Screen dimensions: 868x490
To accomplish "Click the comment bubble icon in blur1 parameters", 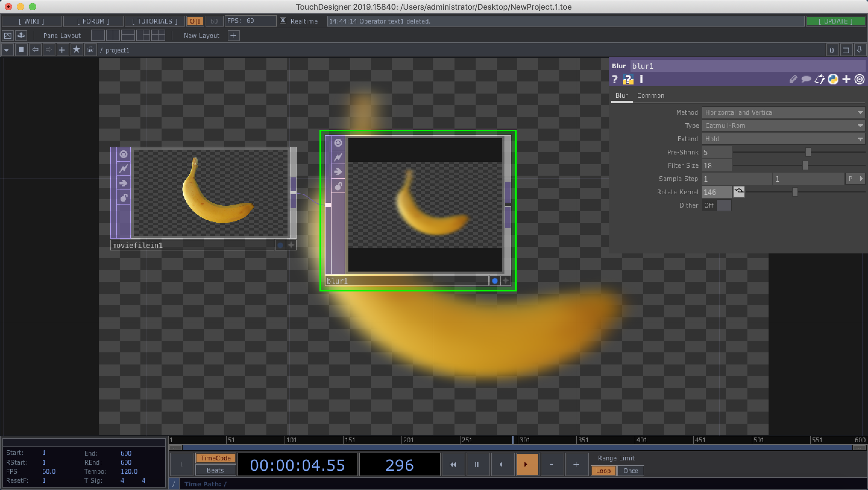I will click(806, 79).
